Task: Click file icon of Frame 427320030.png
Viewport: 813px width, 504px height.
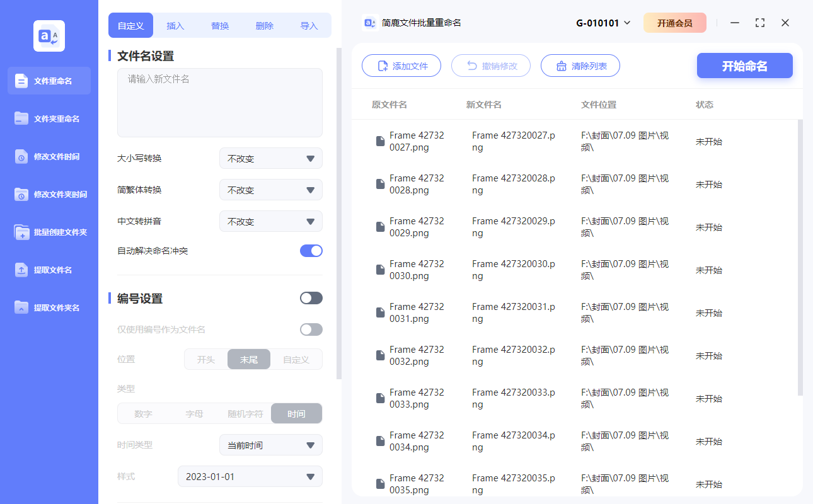Action: point(380,270)
